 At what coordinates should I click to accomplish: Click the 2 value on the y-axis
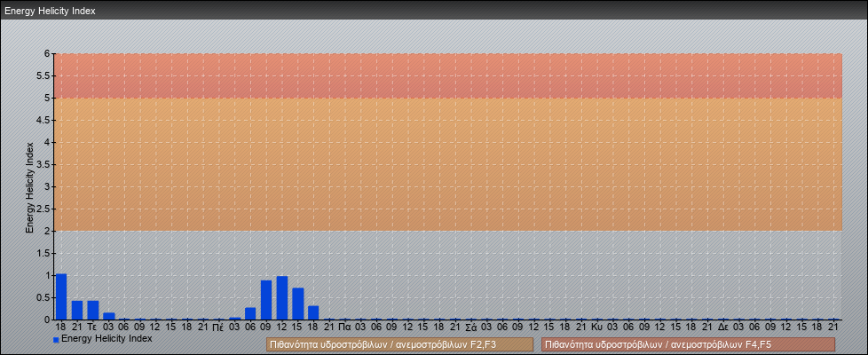point(47,231)
